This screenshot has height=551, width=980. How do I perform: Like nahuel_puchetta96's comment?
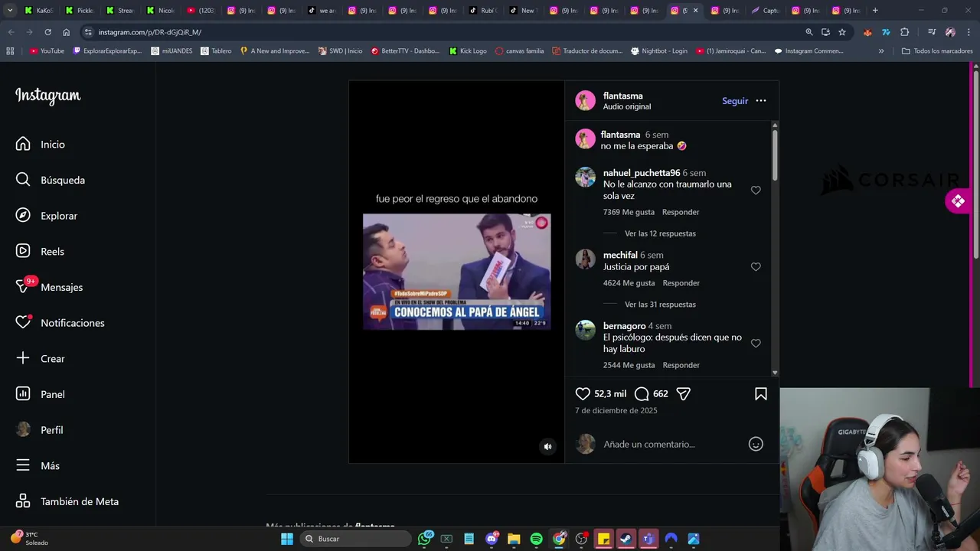pos(756,190)
